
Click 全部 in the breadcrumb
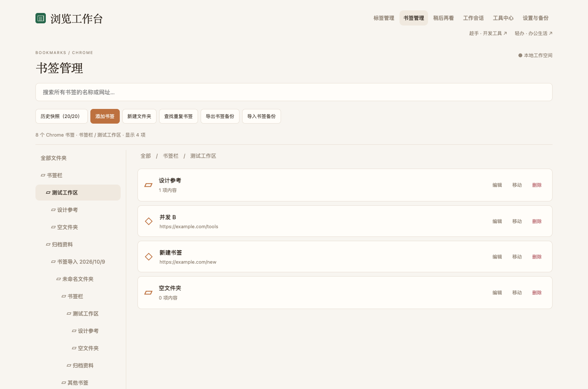click(x=146, y=156)
